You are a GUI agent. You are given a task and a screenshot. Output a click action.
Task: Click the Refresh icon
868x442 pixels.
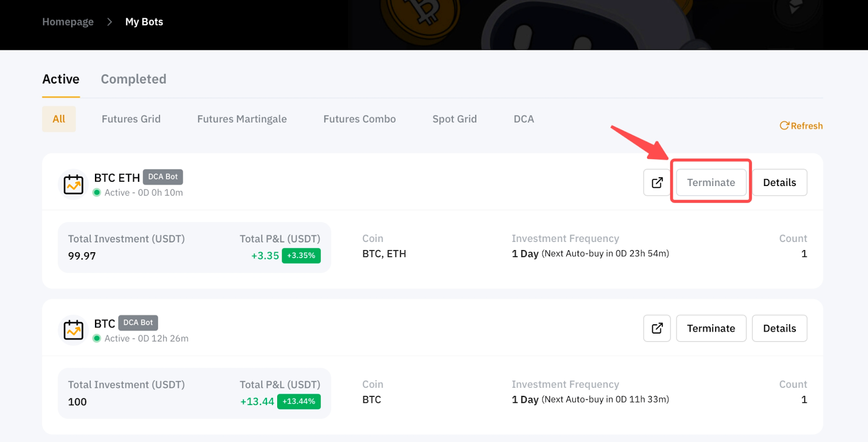tap(784, 126)
